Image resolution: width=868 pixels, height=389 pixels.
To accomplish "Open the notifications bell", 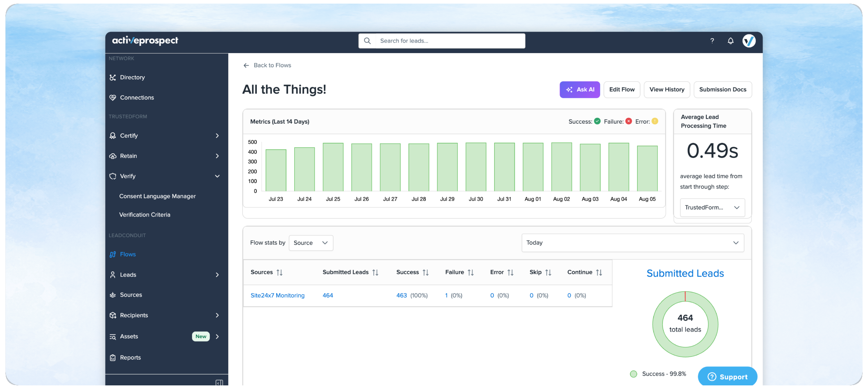I will [x=730, y=41].
